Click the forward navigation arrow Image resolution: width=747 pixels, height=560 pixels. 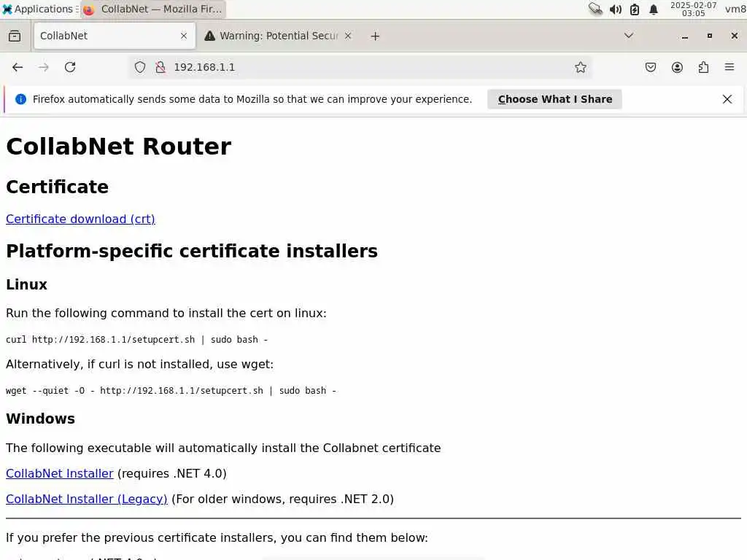(43, 67)
